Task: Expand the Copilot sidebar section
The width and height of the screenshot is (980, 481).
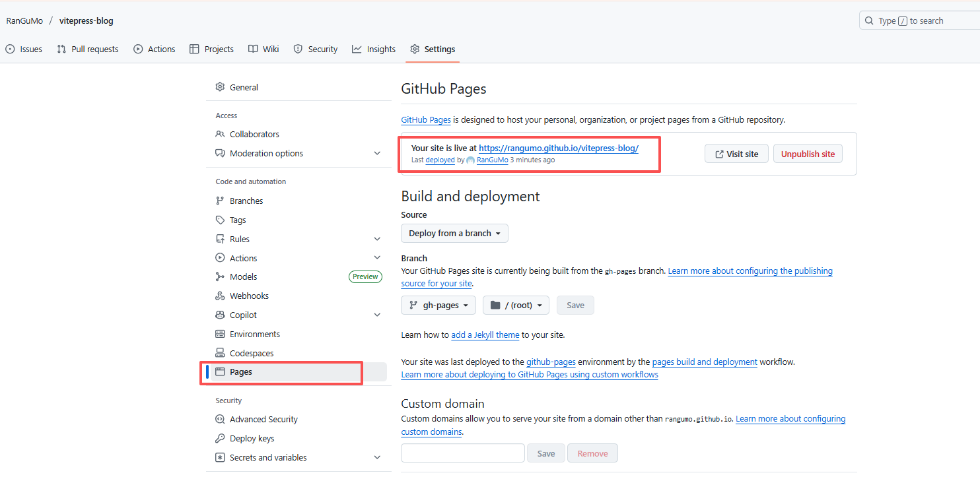Action: (x=377, y=315)
